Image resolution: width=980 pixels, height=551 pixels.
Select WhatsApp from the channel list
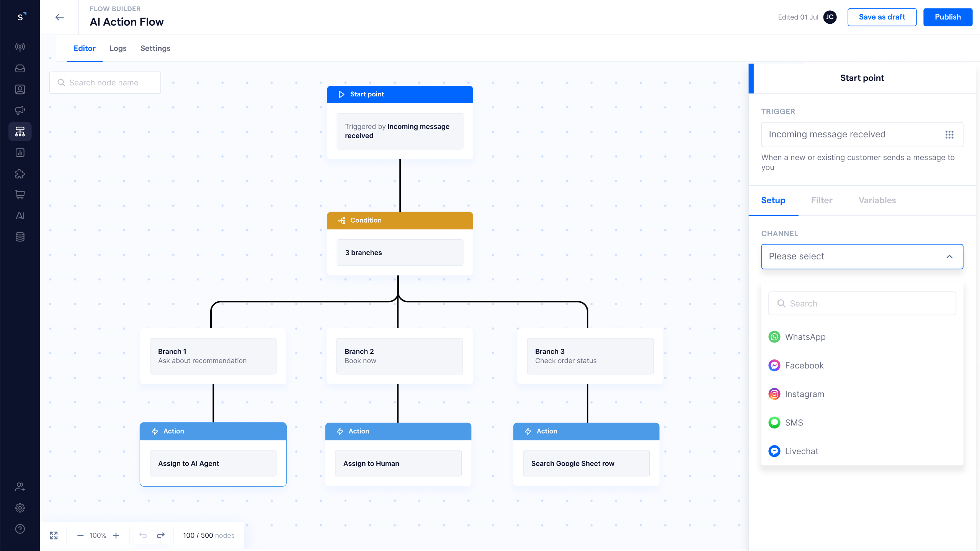805,337
